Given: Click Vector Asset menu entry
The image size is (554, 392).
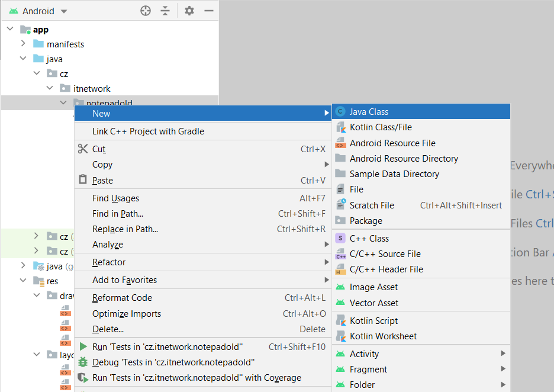Looking at the screenshot, I should (x=373, y=303).
